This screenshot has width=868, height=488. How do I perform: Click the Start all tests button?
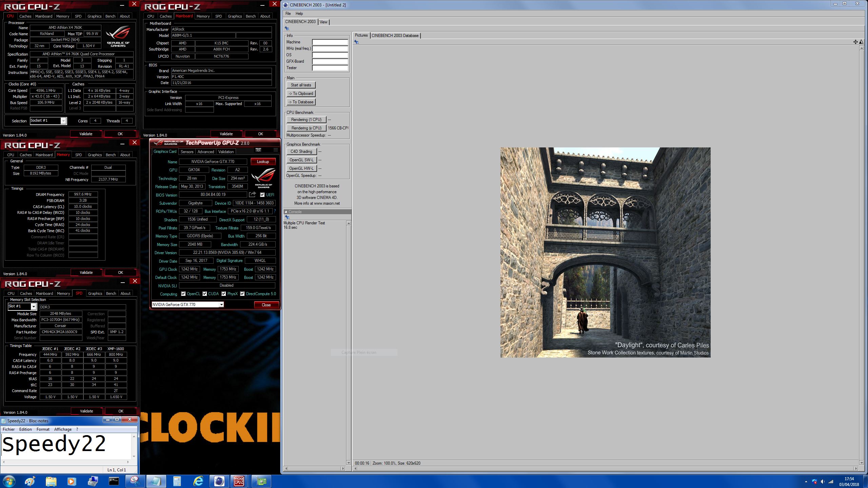[301, 85]
